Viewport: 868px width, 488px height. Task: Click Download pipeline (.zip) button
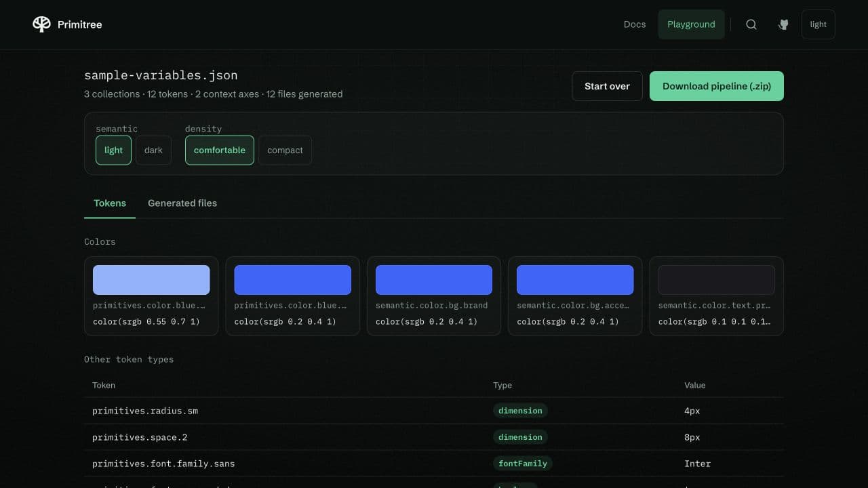click(717, 86)
